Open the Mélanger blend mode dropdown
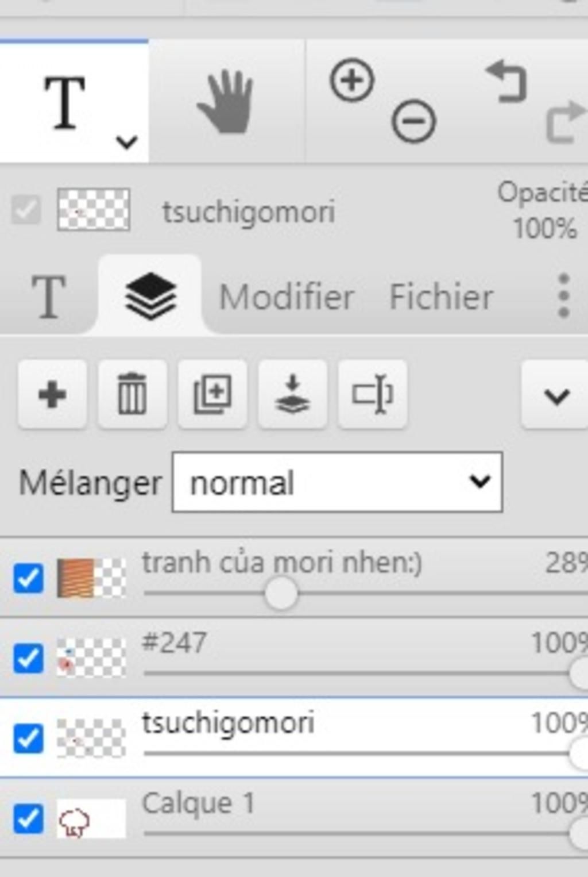The height and width of the screenshot is (877, 588). (x=337, y=482)
